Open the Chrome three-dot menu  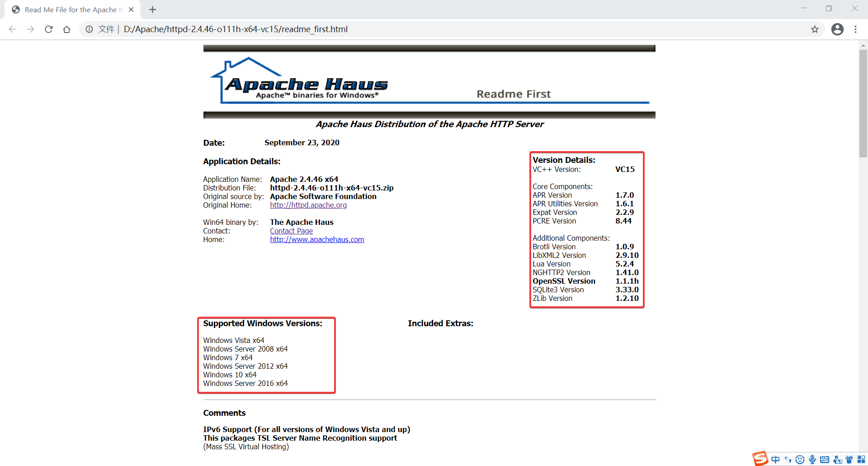tap(855, 29)
